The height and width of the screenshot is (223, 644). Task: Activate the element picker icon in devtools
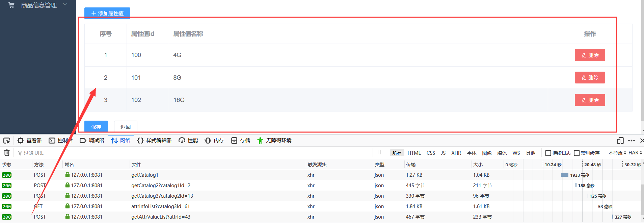tap(7, 141)
